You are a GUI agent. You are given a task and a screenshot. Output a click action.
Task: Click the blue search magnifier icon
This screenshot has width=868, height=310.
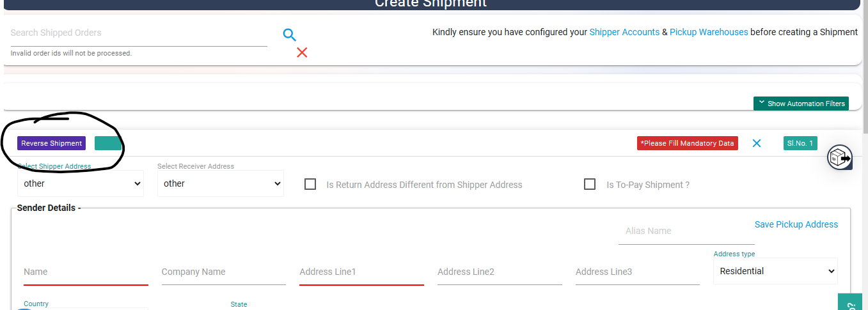click(290, 35)
